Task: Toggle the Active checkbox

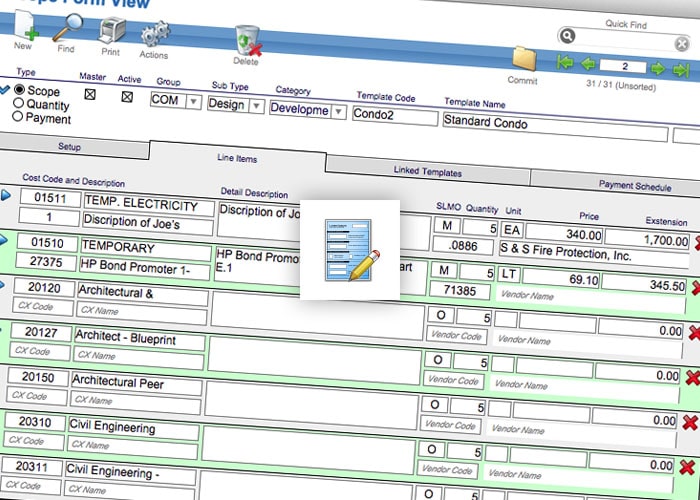Action: pos(127,96)
